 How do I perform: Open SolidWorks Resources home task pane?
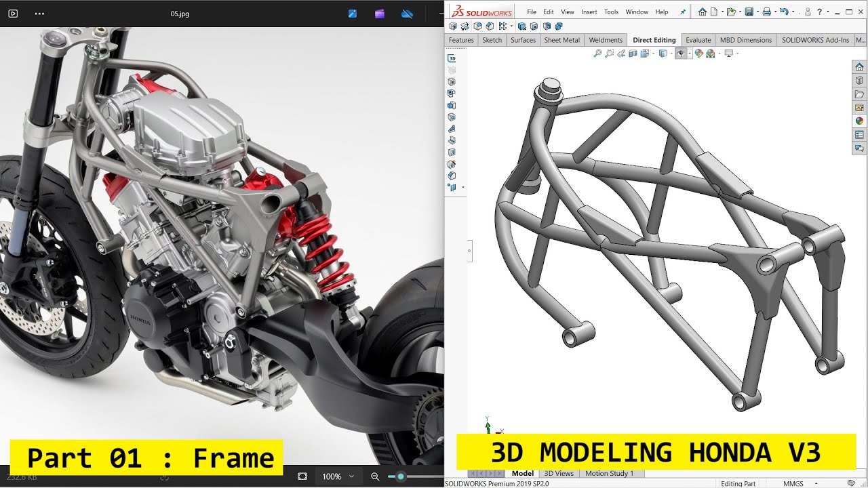859,67
